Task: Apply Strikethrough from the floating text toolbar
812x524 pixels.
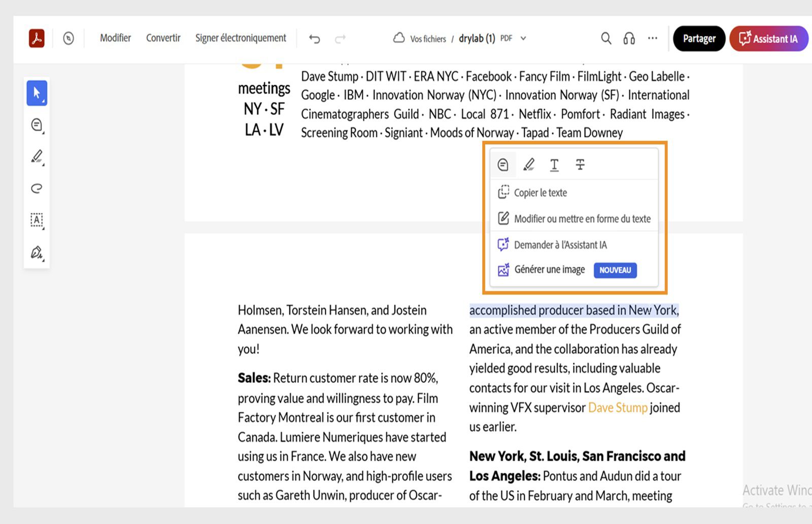Action: [580, 164]
